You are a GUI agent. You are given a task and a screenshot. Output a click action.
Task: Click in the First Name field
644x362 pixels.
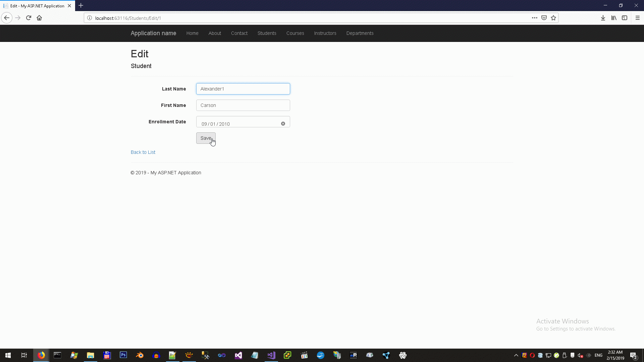[x=243, y=105]
